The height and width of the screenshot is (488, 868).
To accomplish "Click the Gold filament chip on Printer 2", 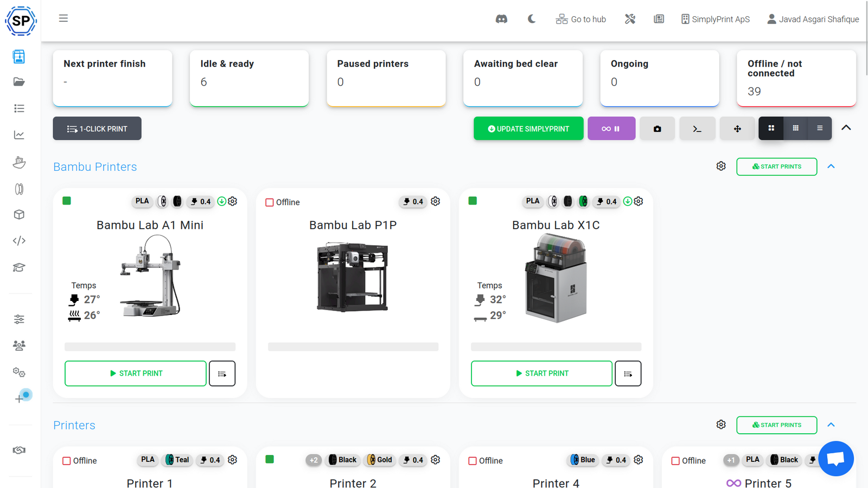I will click(379, 460).
